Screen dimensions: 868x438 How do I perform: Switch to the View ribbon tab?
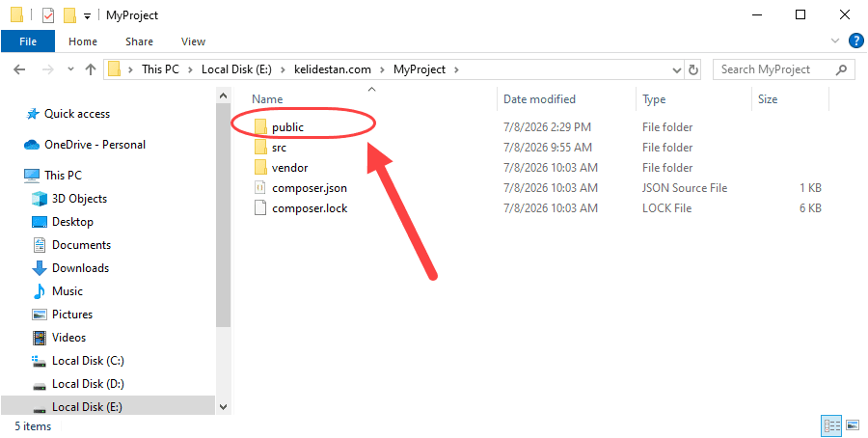point(193,41)
